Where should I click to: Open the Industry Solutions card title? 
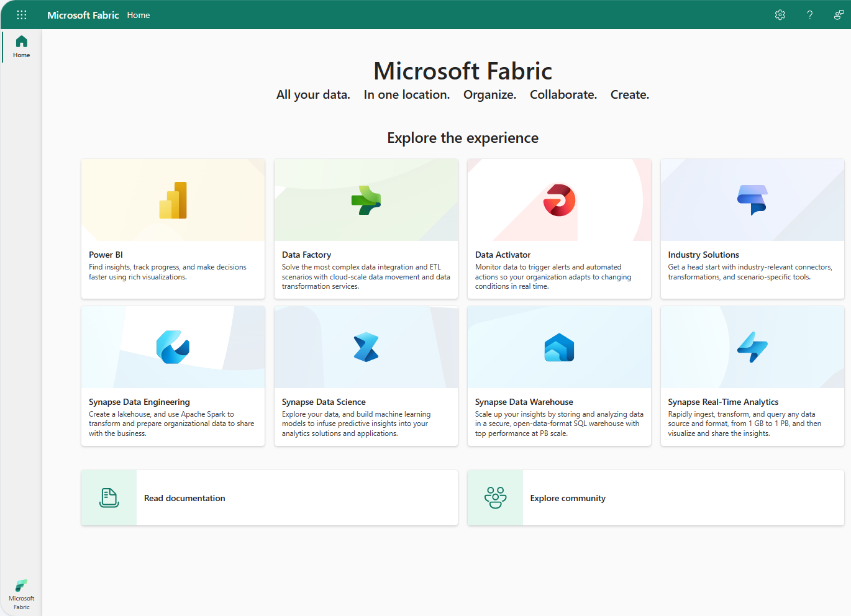[703, 255]
